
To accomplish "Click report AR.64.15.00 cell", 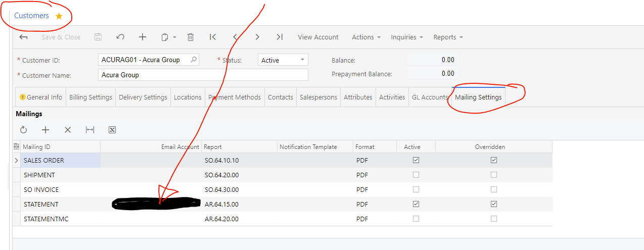I will pyautogui.click(x=239, y=204).
